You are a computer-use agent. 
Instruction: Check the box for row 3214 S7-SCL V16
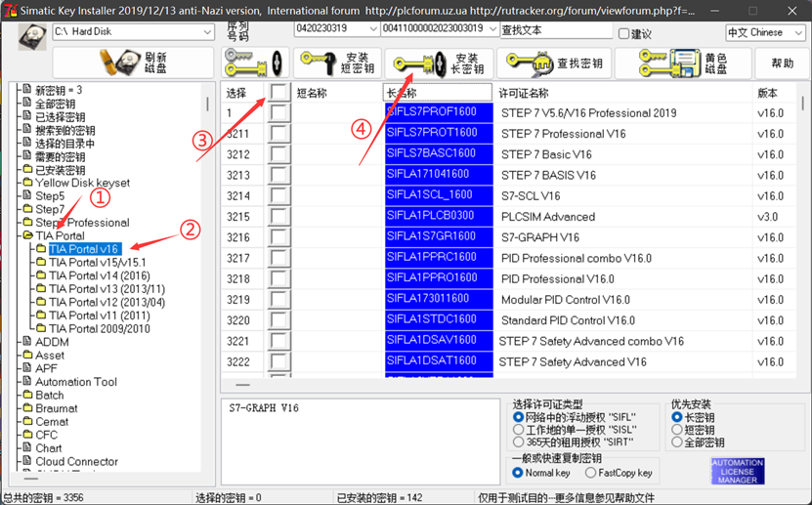279,196
